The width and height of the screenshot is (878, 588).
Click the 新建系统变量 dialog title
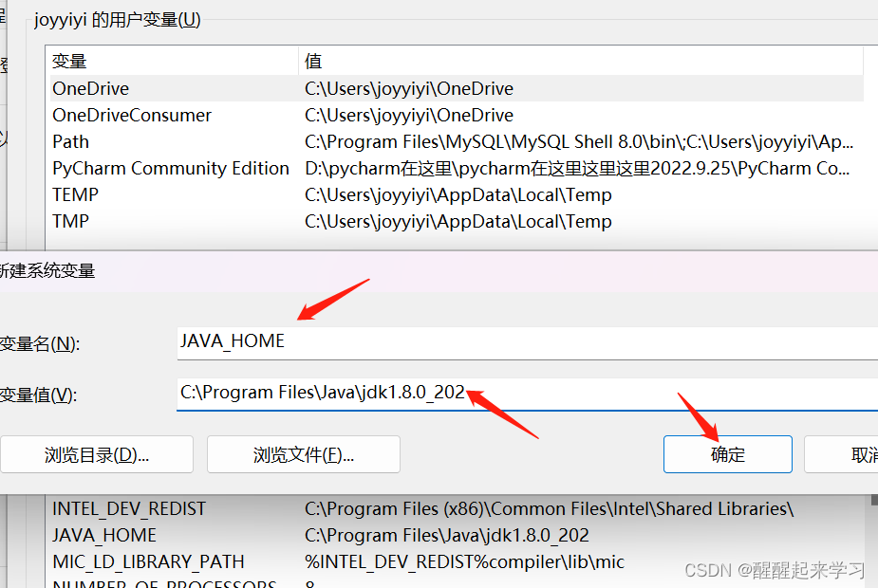46,270
